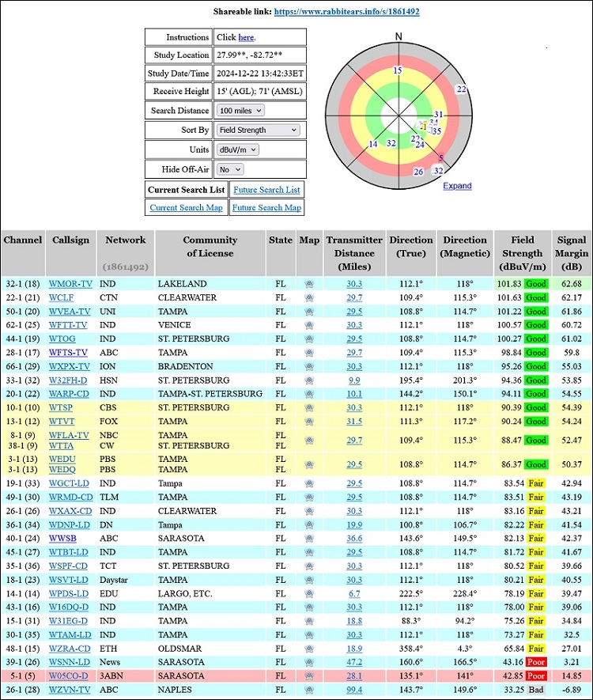
Task: Open the map icon for WCLF
Action: [308, 297]
